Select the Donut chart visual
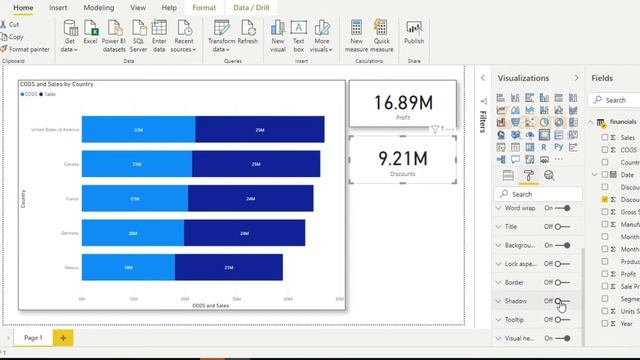 pyautogui.click(x=559, y=122)
